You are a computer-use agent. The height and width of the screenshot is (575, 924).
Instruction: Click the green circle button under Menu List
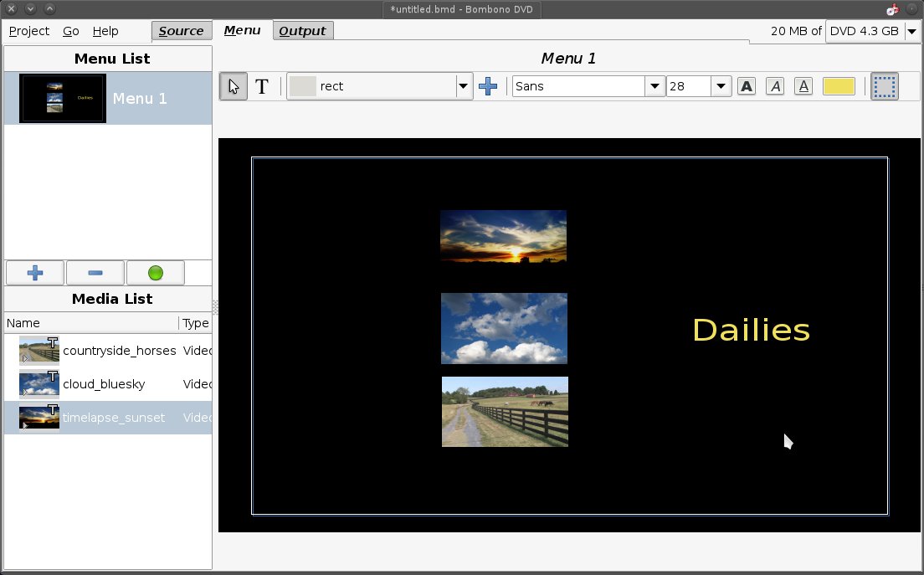(155, 273)
